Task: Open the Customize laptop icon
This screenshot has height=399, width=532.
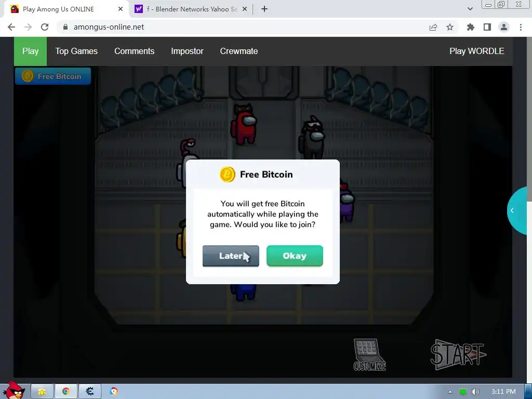Action: pyautogui.click(x=369, y=354)
